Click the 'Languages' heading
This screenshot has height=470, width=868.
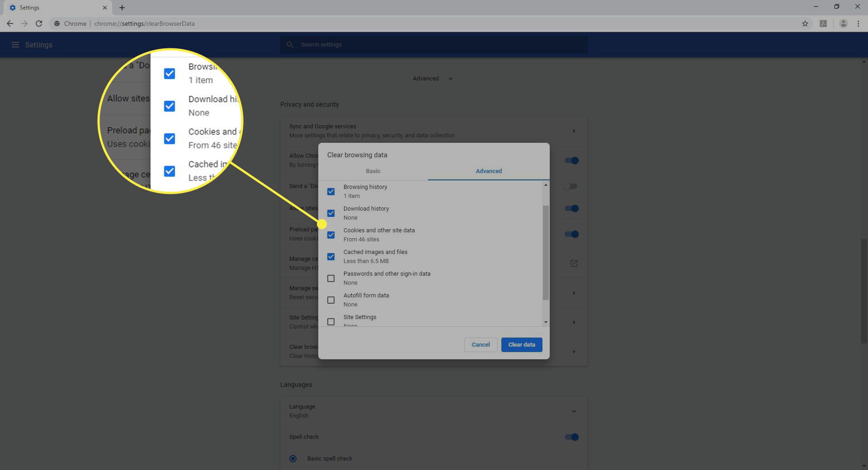[x=296, y=385]
